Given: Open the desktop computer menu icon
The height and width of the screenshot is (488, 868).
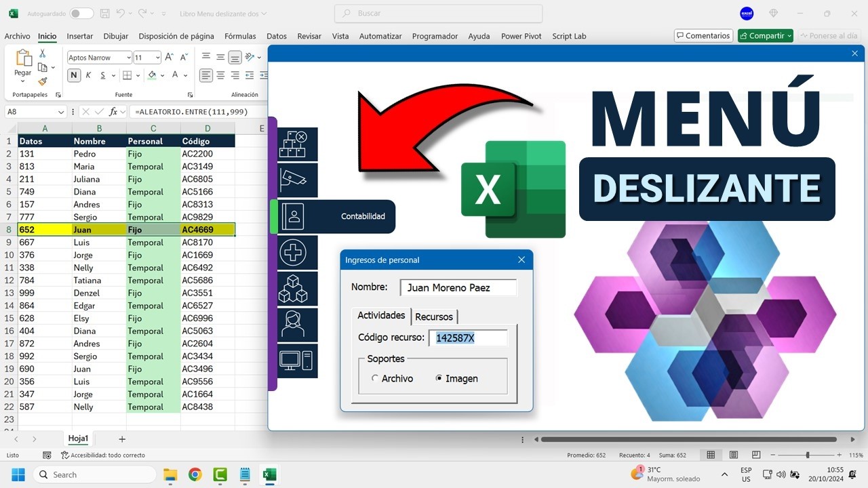Looking at the screenshot, I should (297, 361).
